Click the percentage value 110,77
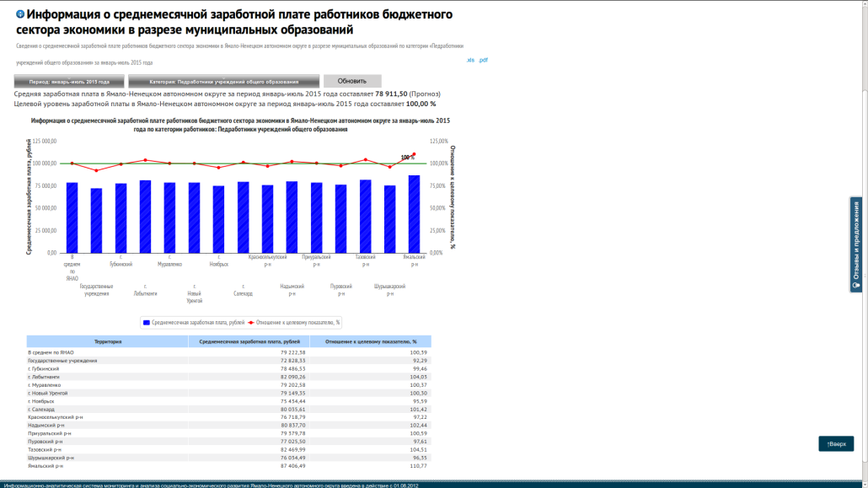Image resolution: width=868 pixels, height=488 pixels. tap(419, 466)
